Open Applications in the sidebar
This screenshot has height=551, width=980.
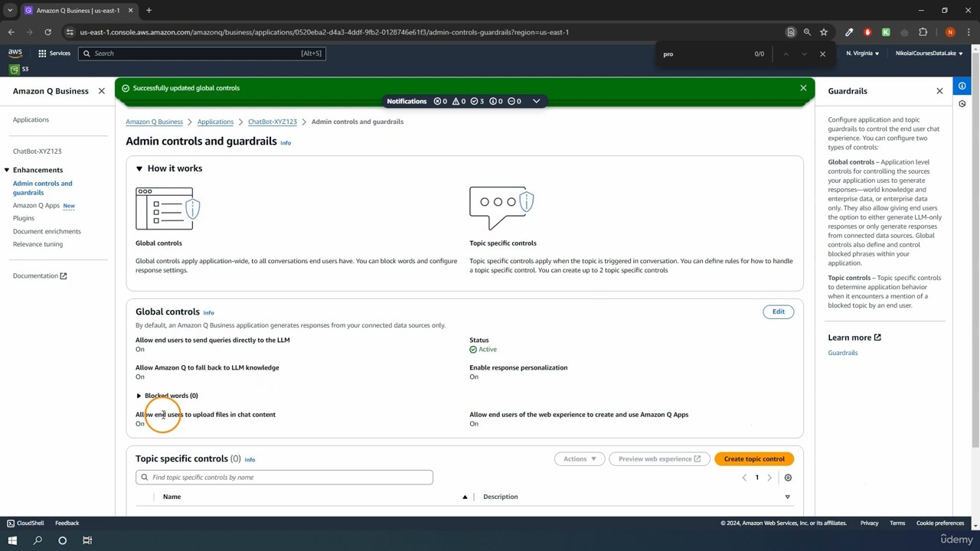(x=31, y=119)
